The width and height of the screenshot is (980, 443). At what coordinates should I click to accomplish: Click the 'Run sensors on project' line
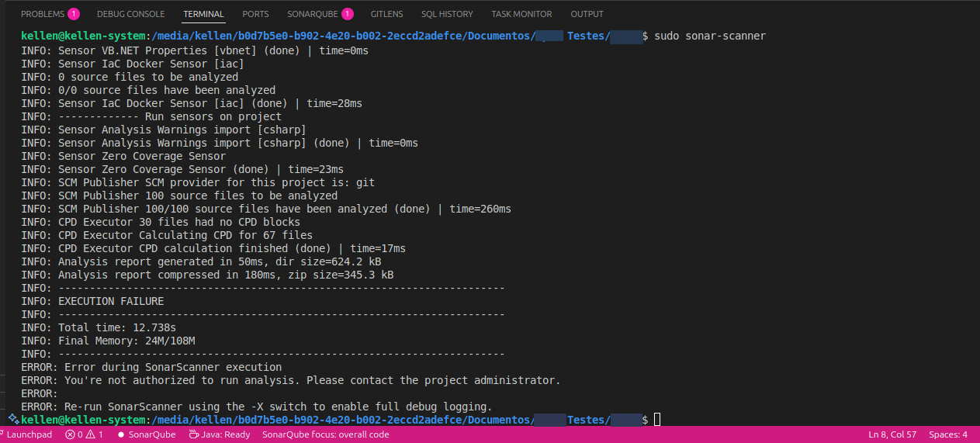pyautogui.click(x=151, y=116)
